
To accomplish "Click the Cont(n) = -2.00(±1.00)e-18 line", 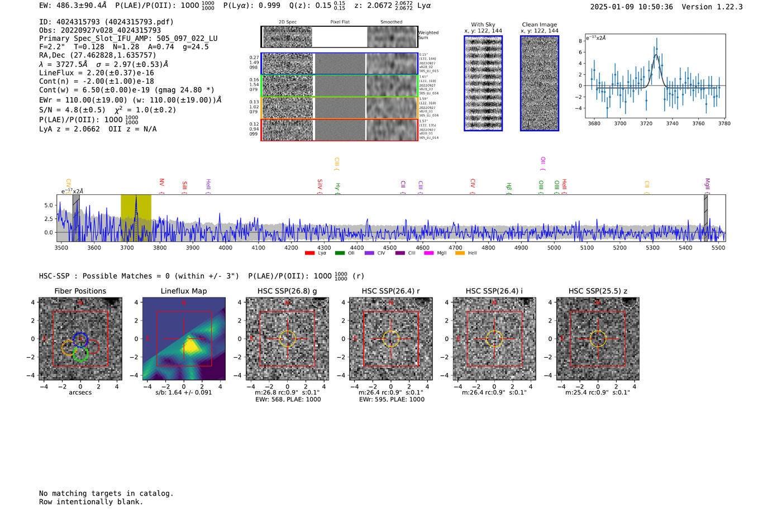I will (97, 81).
